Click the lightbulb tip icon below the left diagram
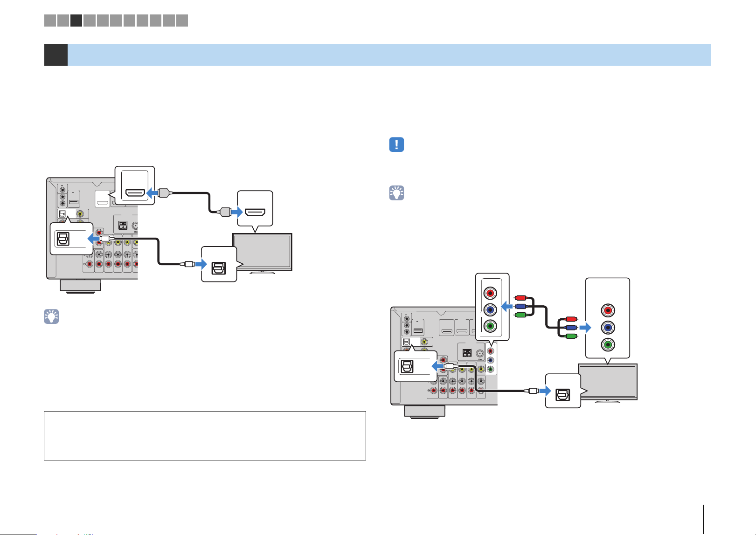The width and height of the screenshot is (756, 535). point(51,316)
